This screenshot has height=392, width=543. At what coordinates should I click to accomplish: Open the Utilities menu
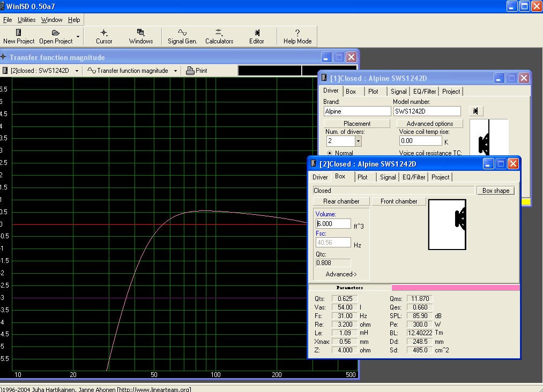(x=26, y=20)
